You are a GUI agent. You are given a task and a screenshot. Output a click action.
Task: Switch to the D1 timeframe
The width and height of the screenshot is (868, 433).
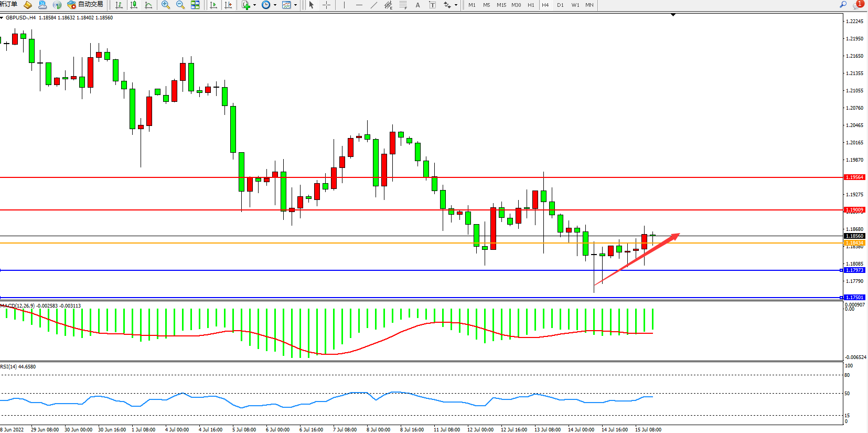pyautogui.click(x=560, y=5)
